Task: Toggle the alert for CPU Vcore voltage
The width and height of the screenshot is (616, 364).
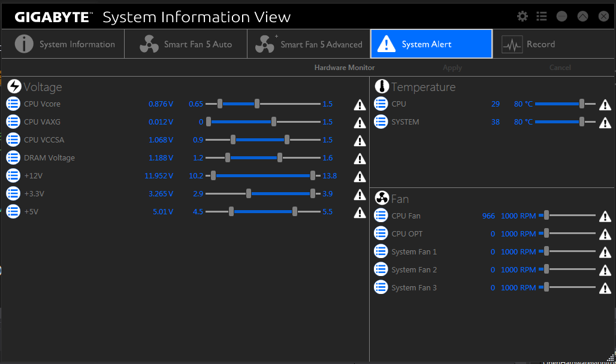Action: (359, 105)
